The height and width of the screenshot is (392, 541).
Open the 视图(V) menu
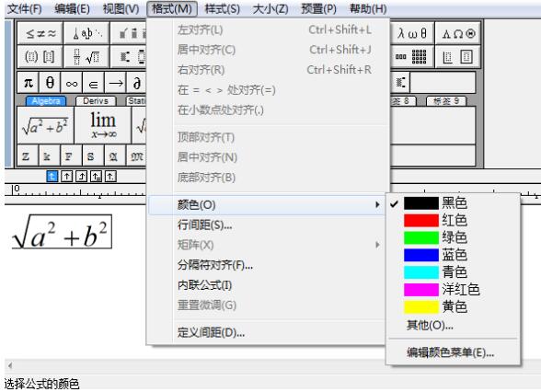click(121, 8)
